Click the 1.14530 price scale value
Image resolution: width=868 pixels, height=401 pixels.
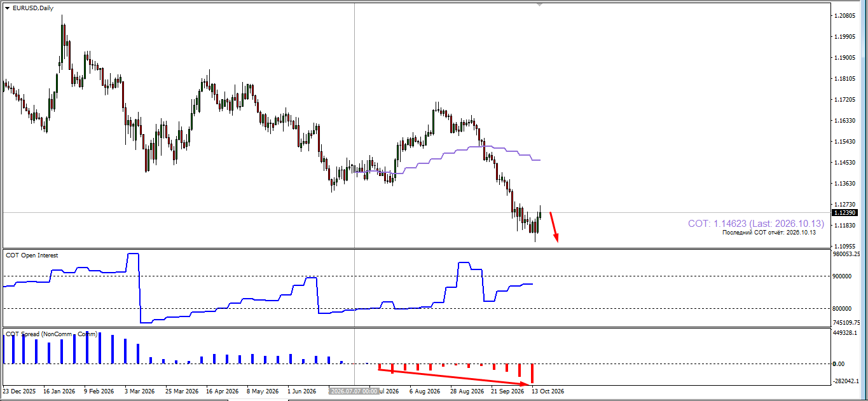click(845, 162)
